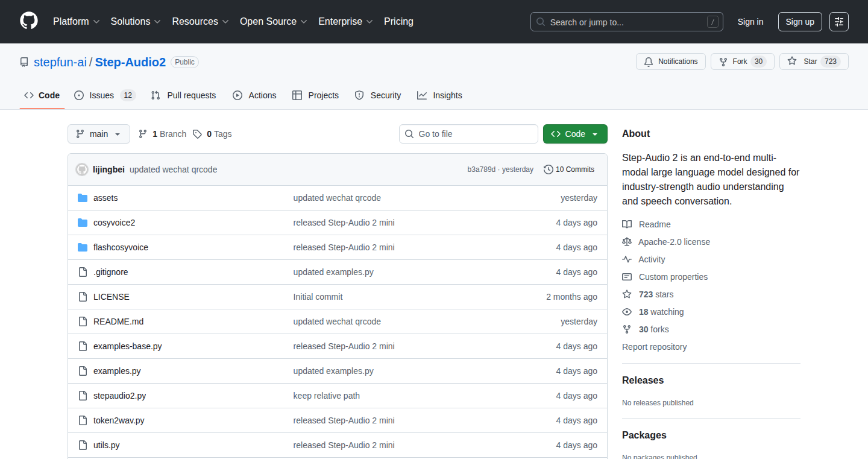This screenshot has height=459, width=868.
Task: Open the GitHub homepage logo
Action: 29,21
